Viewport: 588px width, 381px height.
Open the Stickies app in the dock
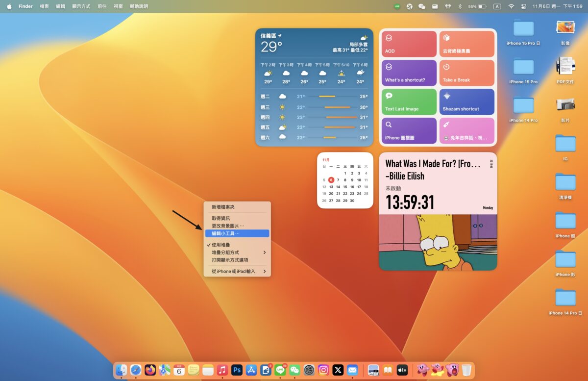(194, 370)
